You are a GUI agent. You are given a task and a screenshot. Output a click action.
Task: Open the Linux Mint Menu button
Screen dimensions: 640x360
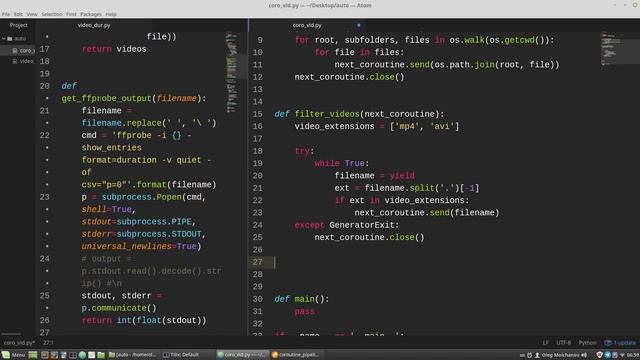pyautogui.click(x=13, y=355)
